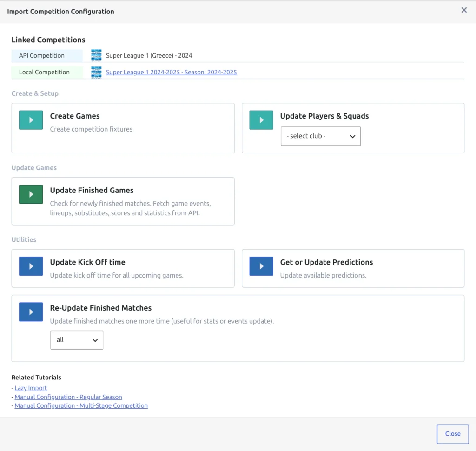Click the 'Create competition fixtures' description
Image resolution: width=476 pixels, height=451 pixels.
point(91,129)
